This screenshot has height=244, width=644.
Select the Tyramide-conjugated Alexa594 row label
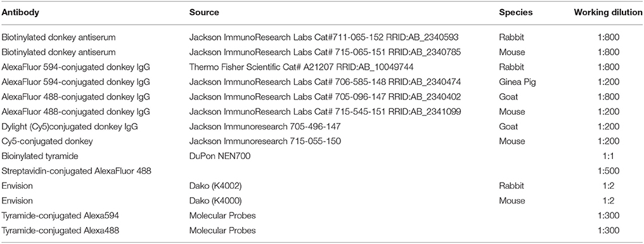pos(60,215)
